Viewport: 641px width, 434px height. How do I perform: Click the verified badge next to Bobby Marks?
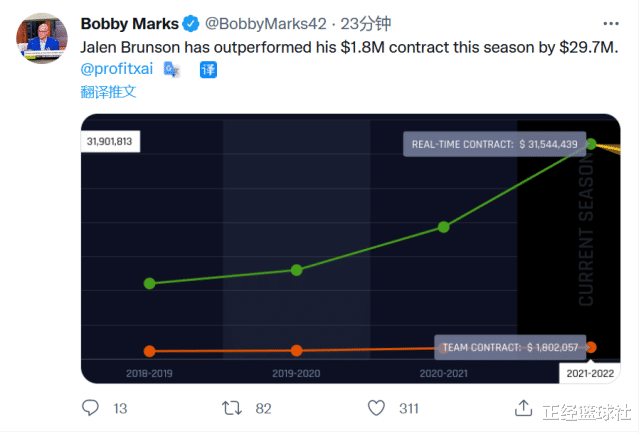point(191,24)
